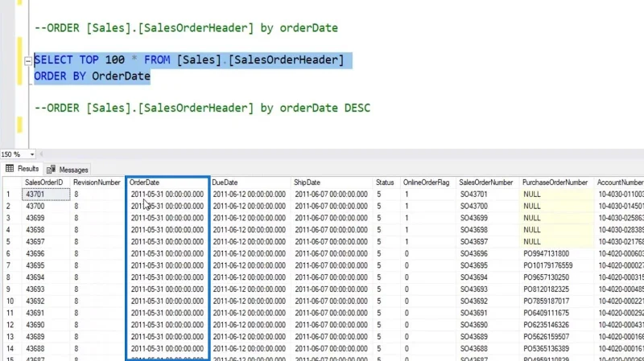Click Status cell in row 43691
644x361 pixels.
tap(386, 313)
